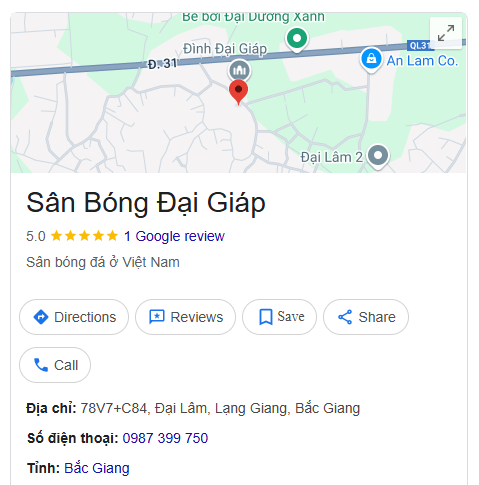The width and height of the screenshot is (479, 485).
Task: Click the Sân Bóng Đại Giáp title
Action: click(x=146, y=203)
